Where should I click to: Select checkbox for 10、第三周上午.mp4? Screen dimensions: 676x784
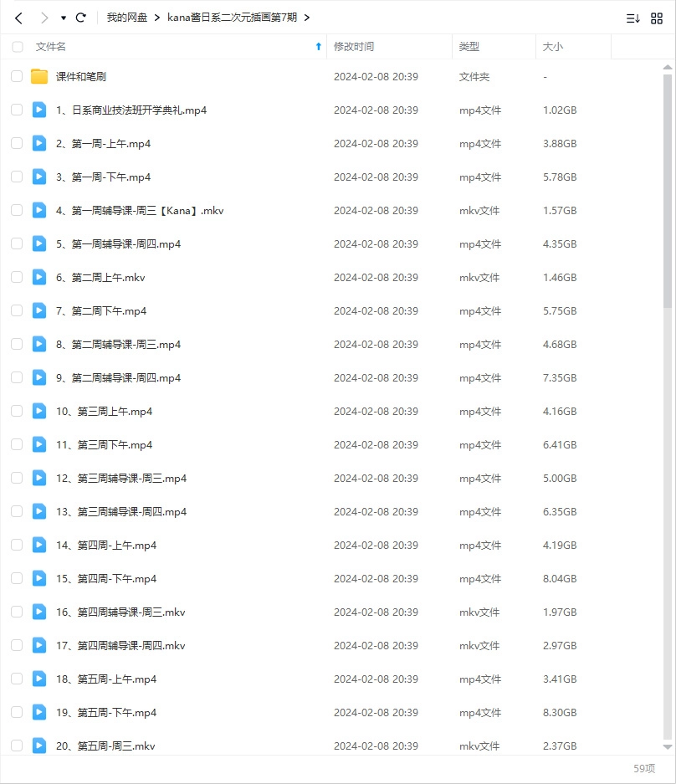coord(17,411)
